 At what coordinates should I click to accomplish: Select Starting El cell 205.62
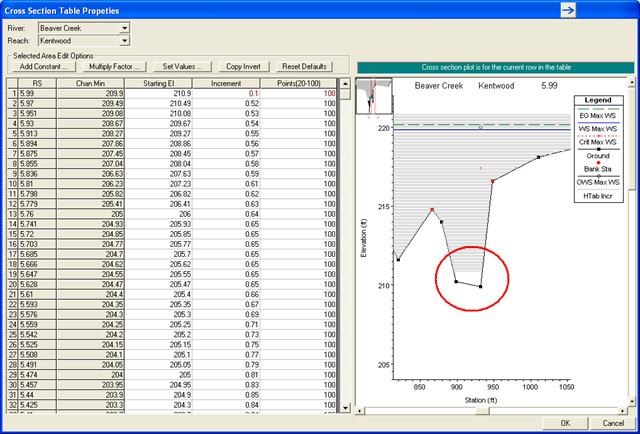(158, 264)
